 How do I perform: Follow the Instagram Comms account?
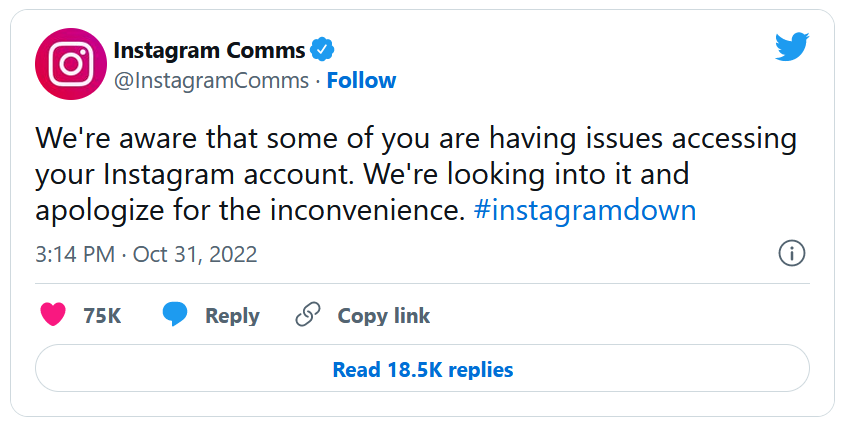coord(361,81)
